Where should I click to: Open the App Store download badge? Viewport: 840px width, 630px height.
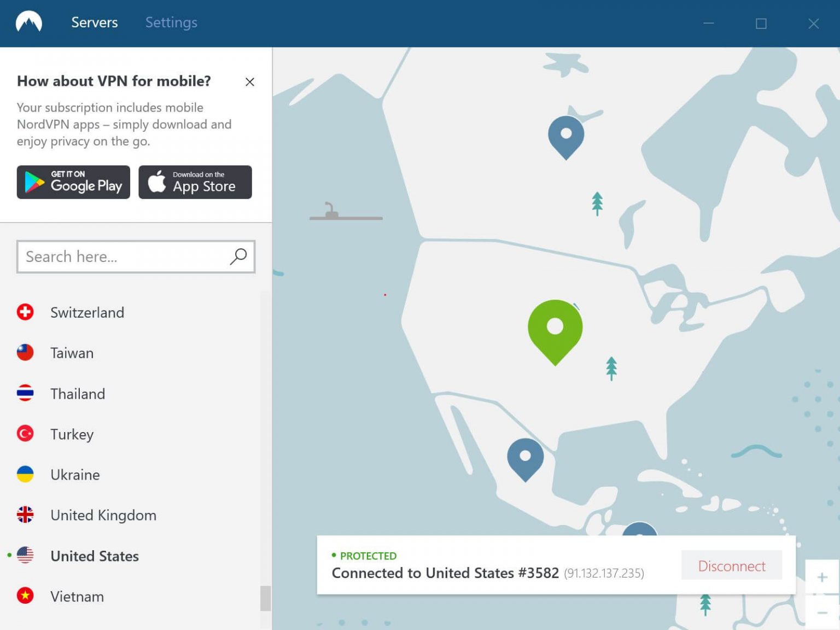pyautogui.click(x=195, y=182)
